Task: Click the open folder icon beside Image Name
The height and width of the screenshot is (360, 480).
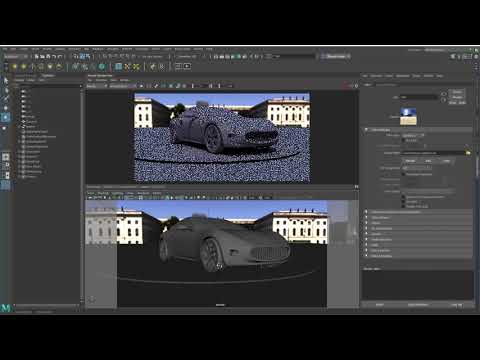Action: (468, 153)
